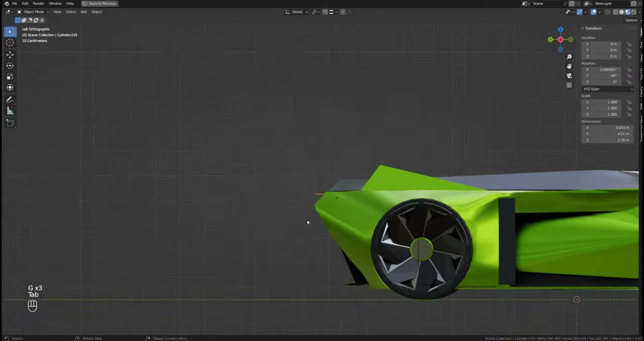The width and height of the screenshot is (644, 341).
Task: Switch to the Item sidebar tab
Action: [641, 31]
